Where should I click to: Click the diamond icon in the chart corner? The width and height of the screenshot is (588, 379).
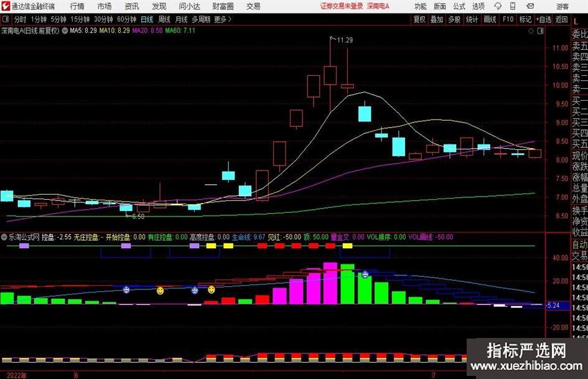[x=531, y=30]
